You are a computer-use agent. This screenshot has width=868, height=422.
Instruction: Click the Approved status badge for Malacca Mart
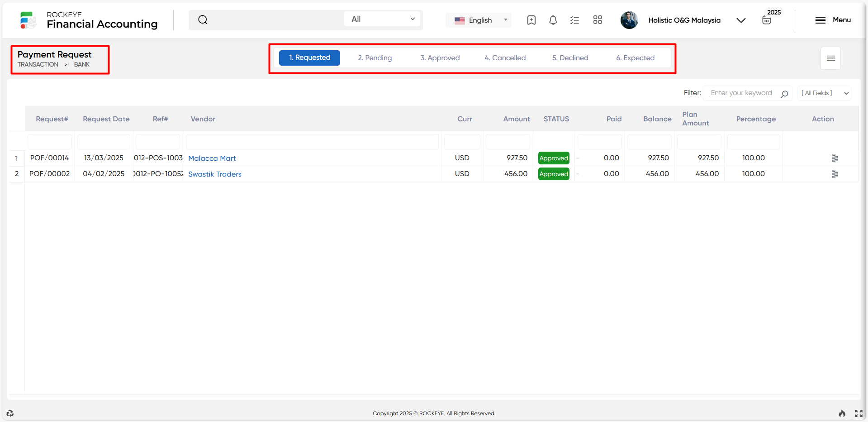[x=554, y=158]
